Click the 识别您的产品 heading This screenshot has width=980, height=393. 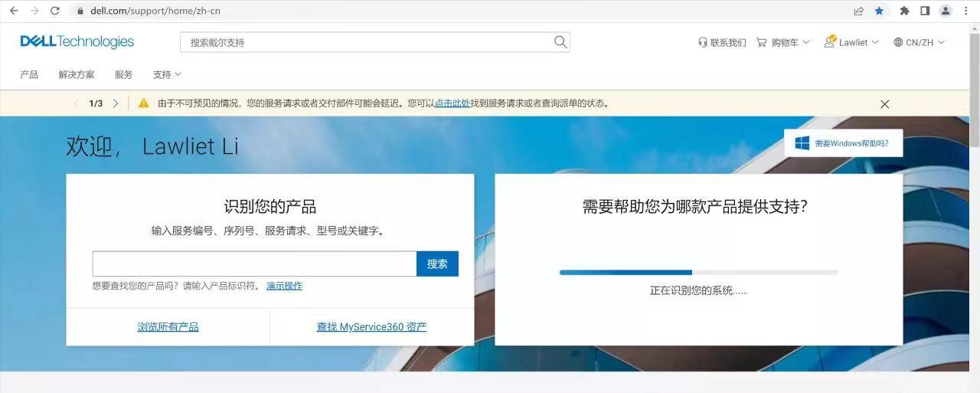pos(269,207)
